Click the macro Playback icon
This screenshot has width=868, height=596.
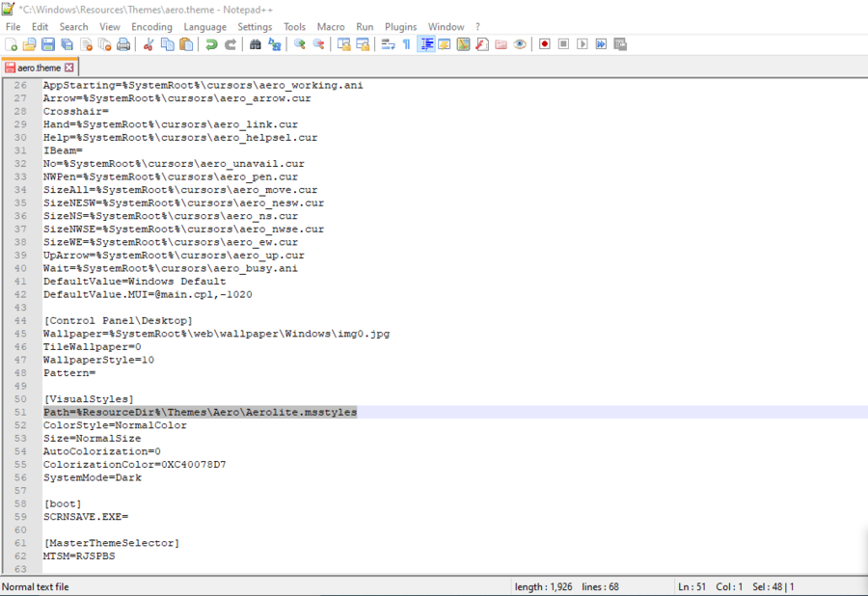[583, 44]
